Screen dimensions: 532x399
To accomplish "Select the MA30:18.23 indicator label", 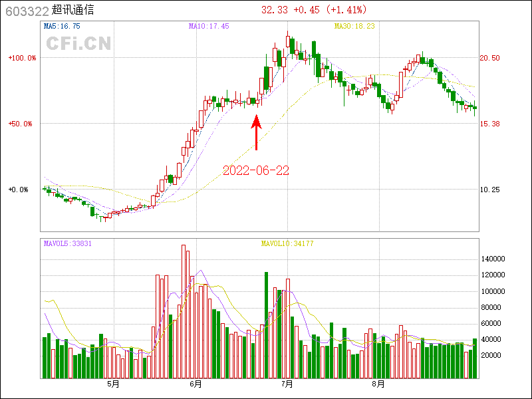I will (x=354, y=26).
